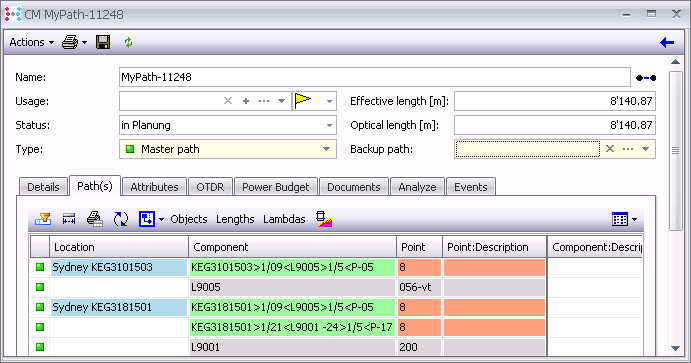Reload path list with circular arrows icon
Screen dimensions: 691x363
point(121,219)
